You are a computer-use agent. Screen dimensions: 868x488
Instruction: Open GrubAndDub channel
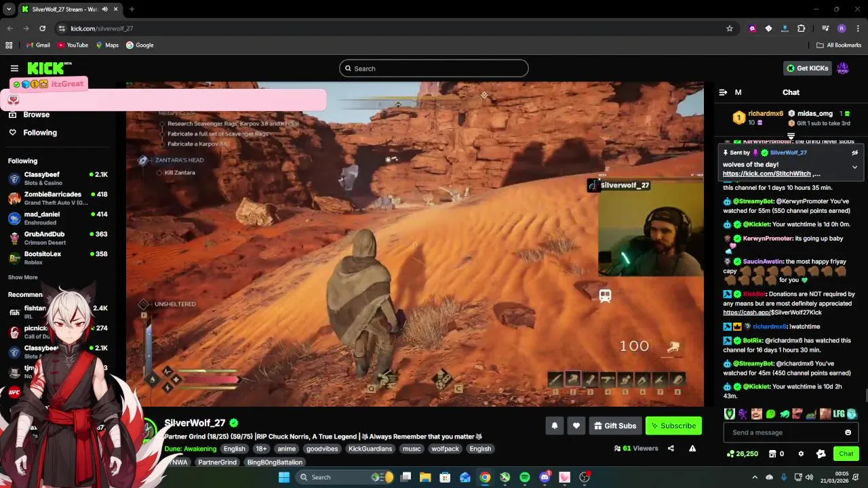[58, 238]
